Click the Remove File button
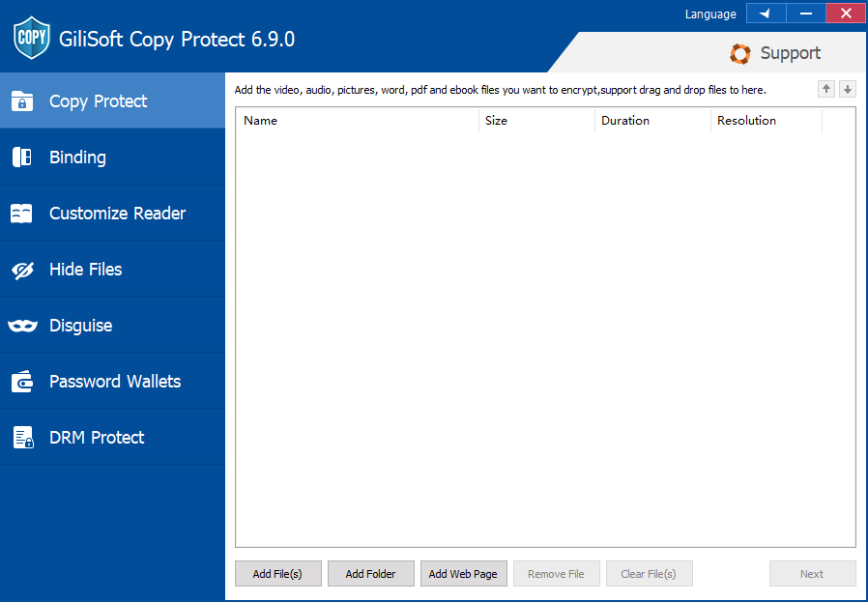Screen dimensions: 868x602 tap(557, 574)
